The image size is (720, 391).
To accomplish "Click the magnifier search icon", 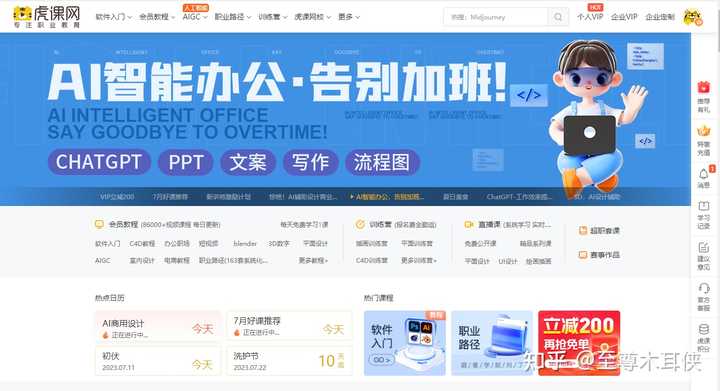I will pyautogui.click(x=558, y=17).
